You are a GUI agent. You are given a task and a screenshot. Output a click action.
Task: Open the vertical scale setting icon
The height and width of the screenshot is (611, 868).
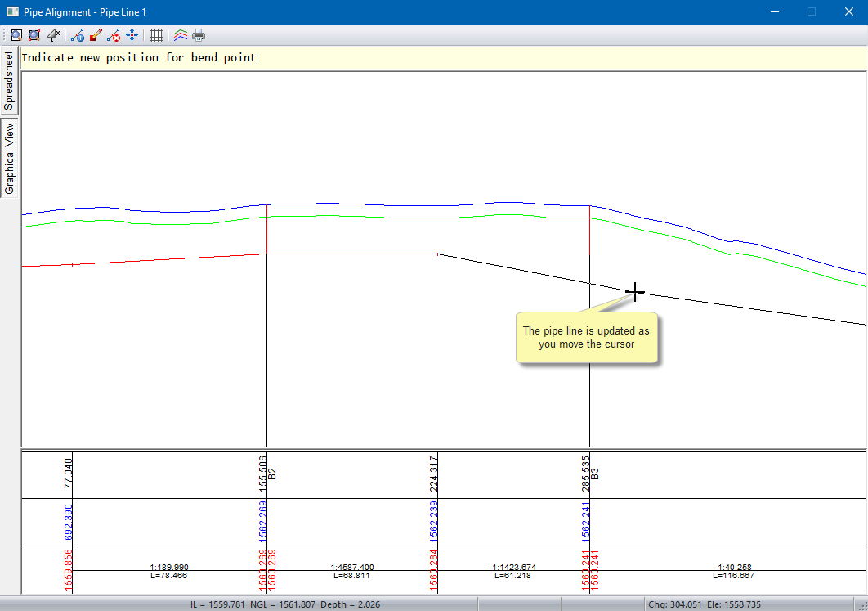pyautogui.click(x=53, y=35)
